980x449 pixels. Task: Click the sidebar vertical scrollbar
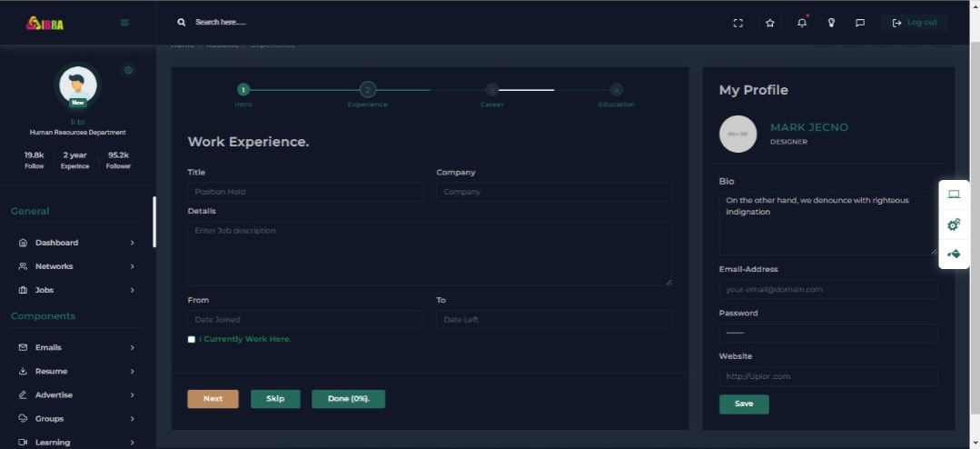154,222
